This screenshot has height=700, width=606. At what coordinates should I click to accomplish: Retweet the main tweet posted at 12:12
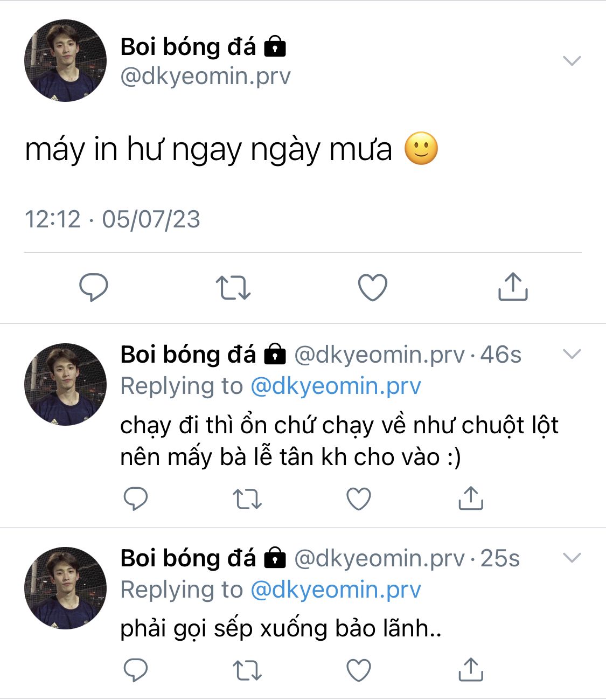point(233,287)
